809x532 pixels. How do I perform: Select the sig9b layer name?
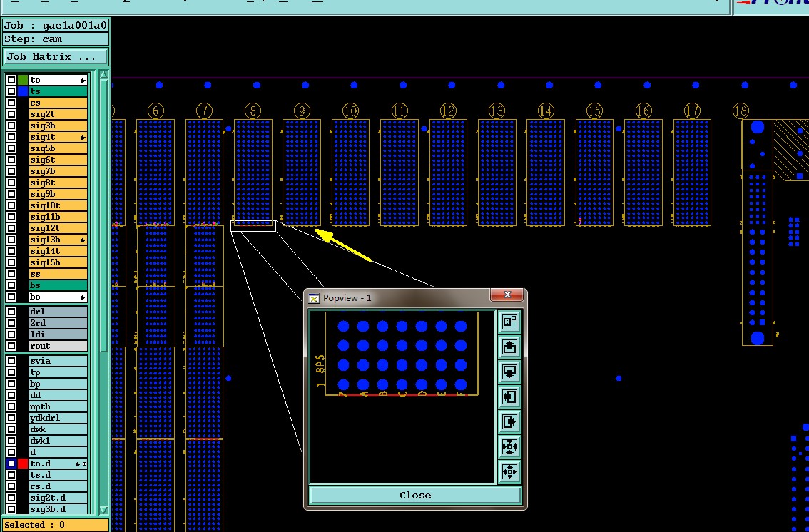click(58, 195)
